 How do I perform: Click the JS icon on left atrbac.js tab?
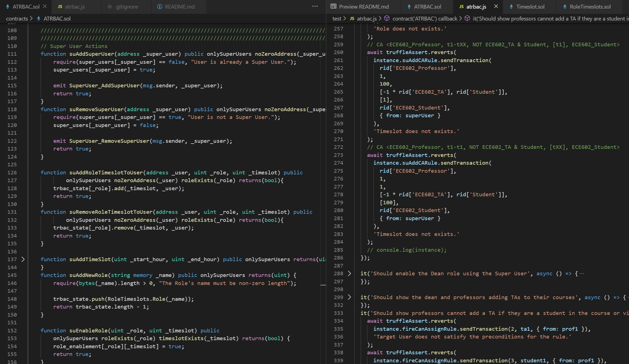point(60,7)
